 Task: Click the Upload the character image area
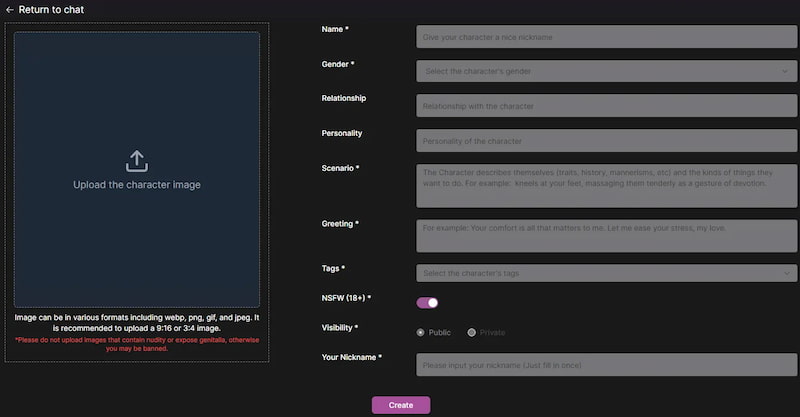tap(137, 169)
